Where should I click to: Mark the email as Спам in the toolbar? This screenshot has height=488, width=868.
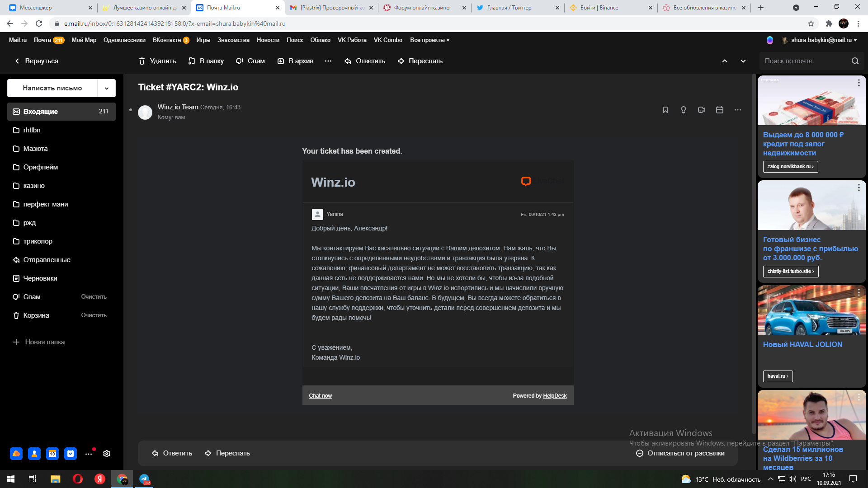pos(250,61)
